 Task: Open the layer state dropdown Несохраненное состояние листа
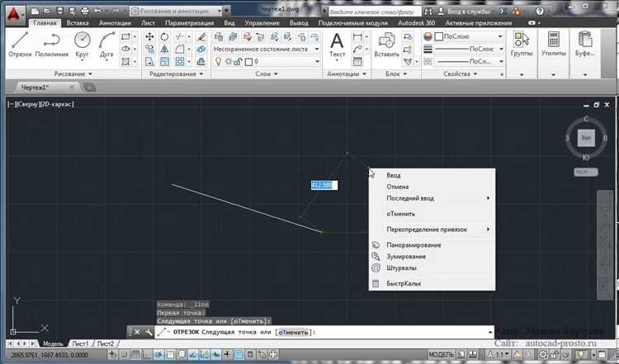[267, 49]
